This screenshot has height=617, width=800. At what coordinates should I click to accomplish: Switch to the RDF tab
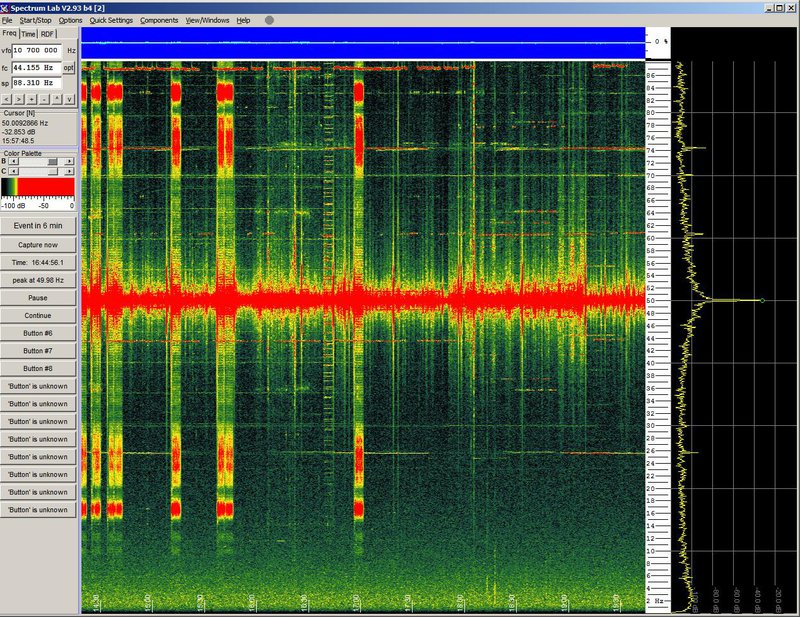click(47, 33)
